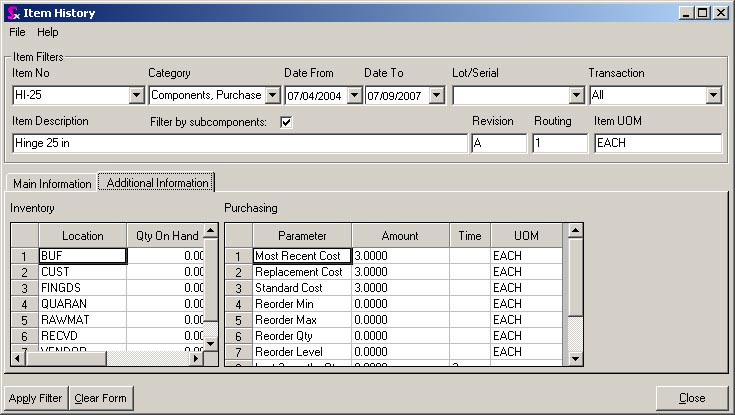Open the Category dropdown list

click(272, 96)
